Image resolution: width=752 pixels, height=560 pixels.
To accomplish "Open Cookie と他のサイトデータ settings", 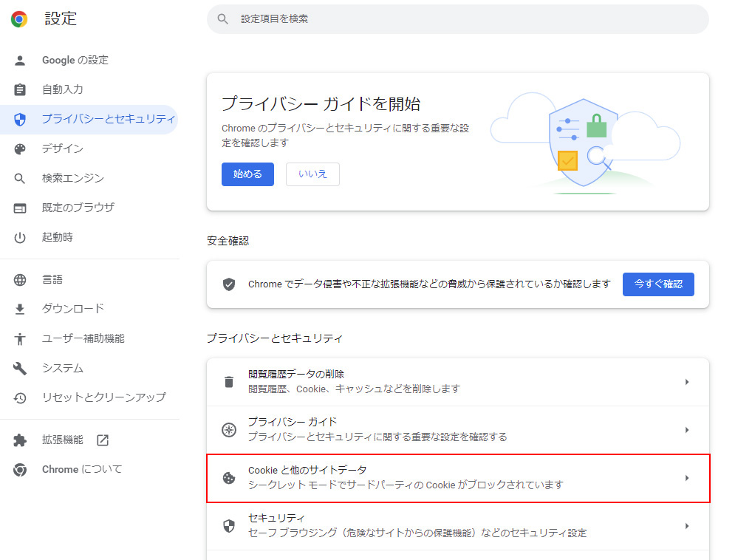I will pyautogui.click(x=458, y=478).
